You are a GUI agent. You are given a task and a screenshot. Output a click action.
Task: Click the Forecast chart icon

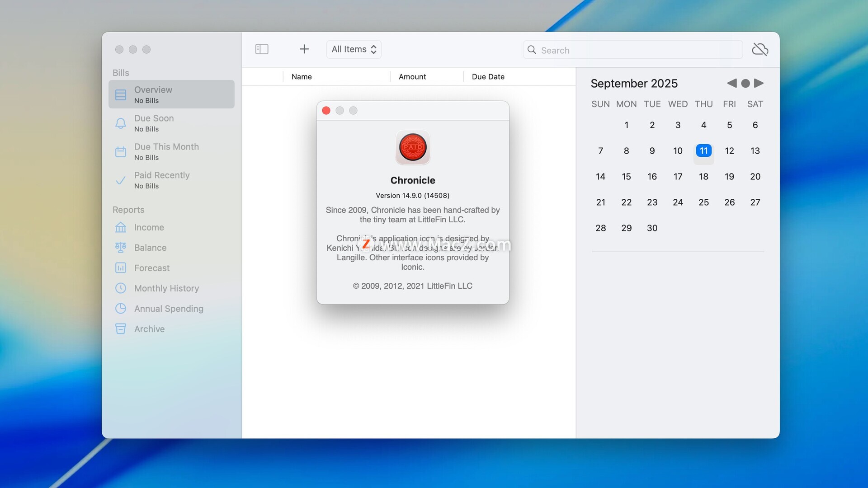coord(121,268)
